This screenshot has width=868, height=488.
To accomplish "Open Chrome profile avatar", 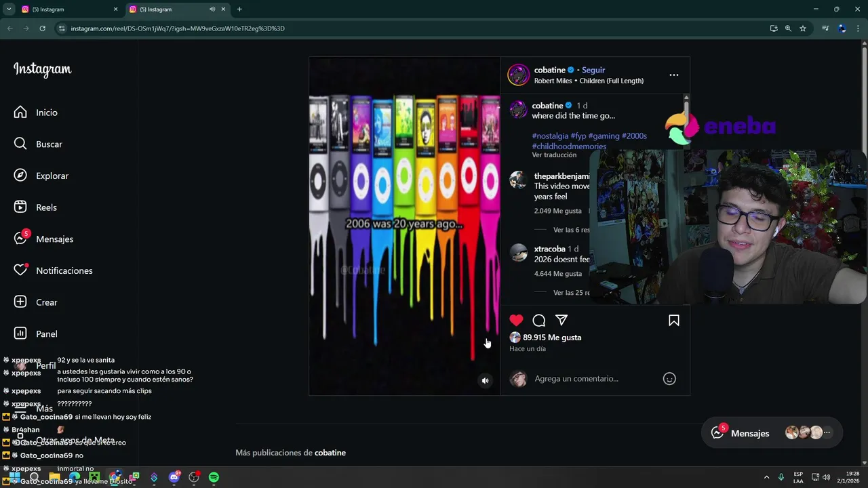I will (842, 28).
